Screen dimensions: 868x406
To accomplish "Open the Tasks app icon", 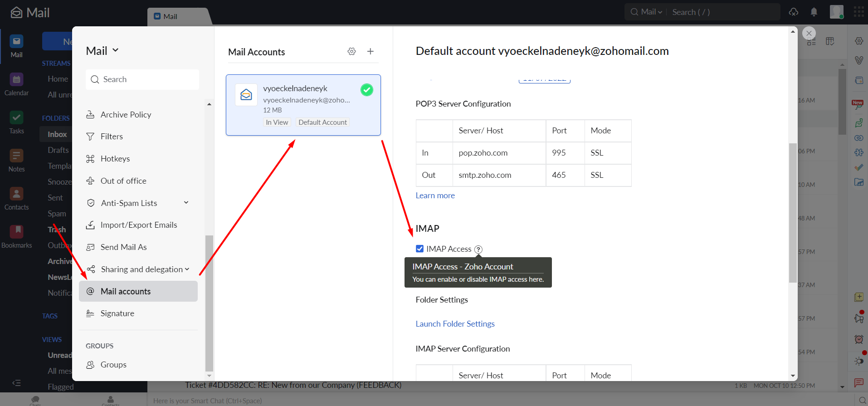I will point(16,122).
